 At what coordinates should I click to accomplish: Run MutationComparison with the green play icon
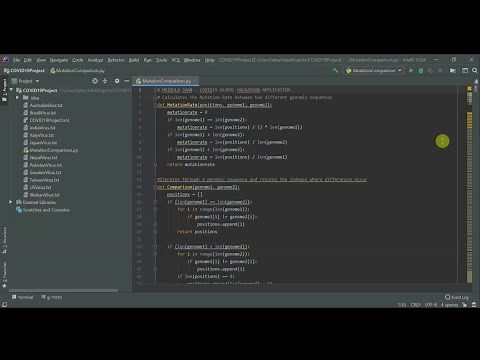[x=411, y=71]
